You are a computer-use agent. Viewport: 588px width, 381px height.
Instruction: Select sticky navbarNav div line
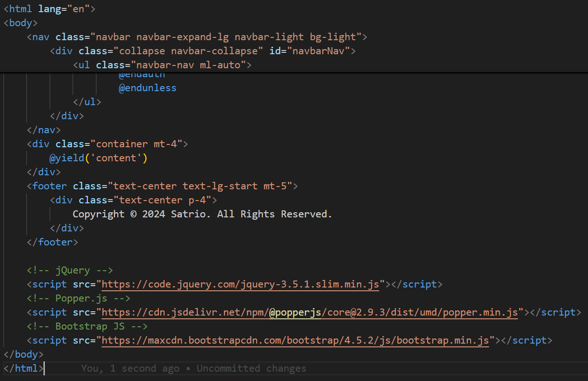coord(203,50)
